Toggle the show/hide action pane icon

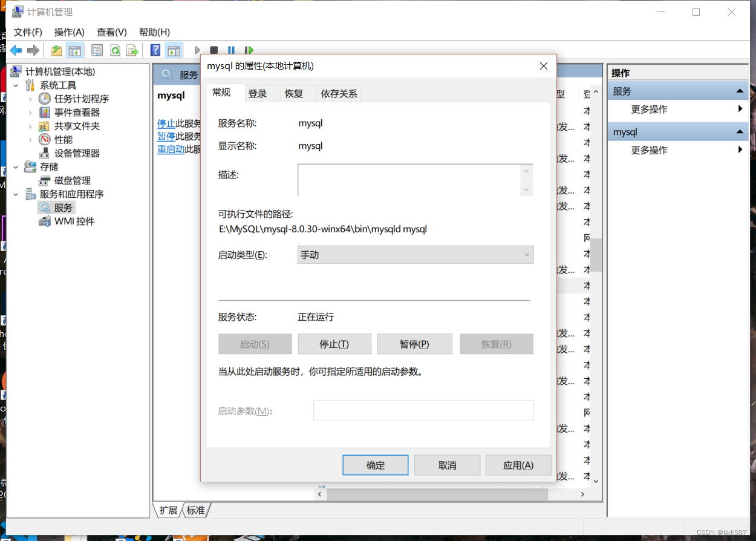click(174, 50)
